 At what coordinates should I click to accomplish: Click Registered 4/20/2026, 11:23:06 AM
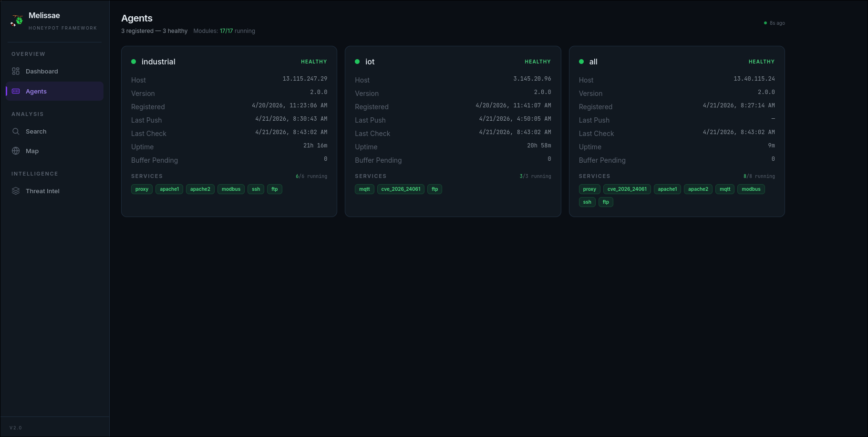coord(289,105)
